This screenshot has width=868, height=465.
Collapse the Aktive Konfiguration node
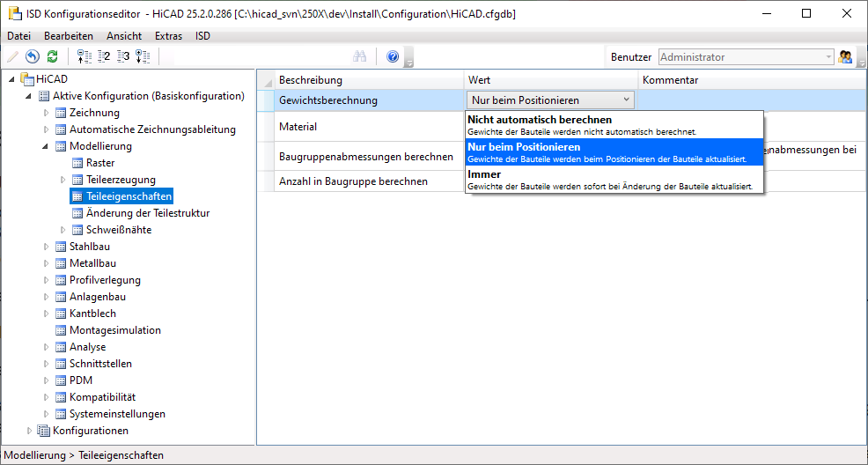29,96
